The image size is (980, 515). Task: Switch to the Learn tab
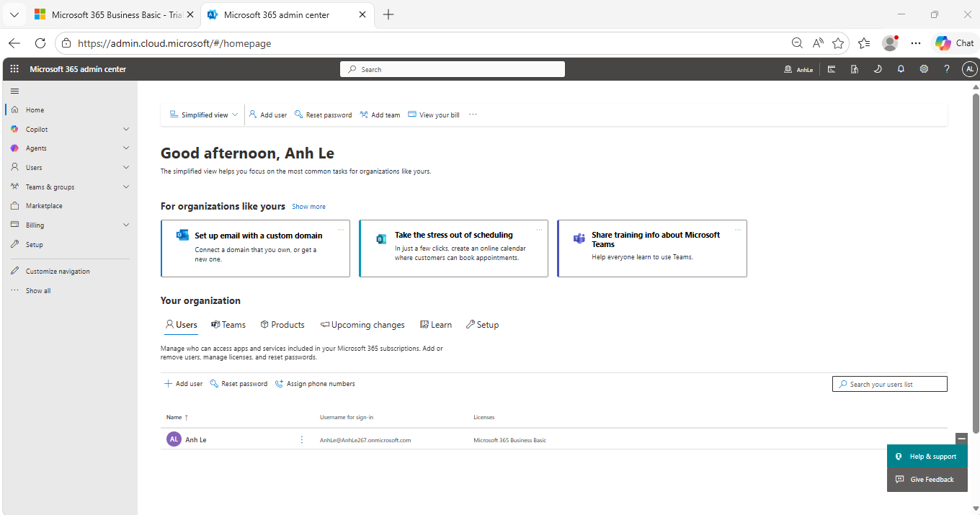tap(436, 325)
